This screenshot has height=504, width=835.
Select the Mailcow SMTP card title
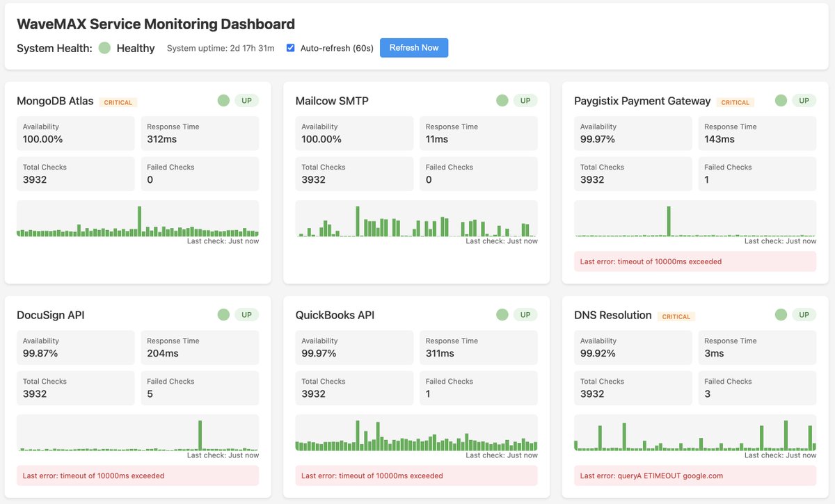(332, 101)
